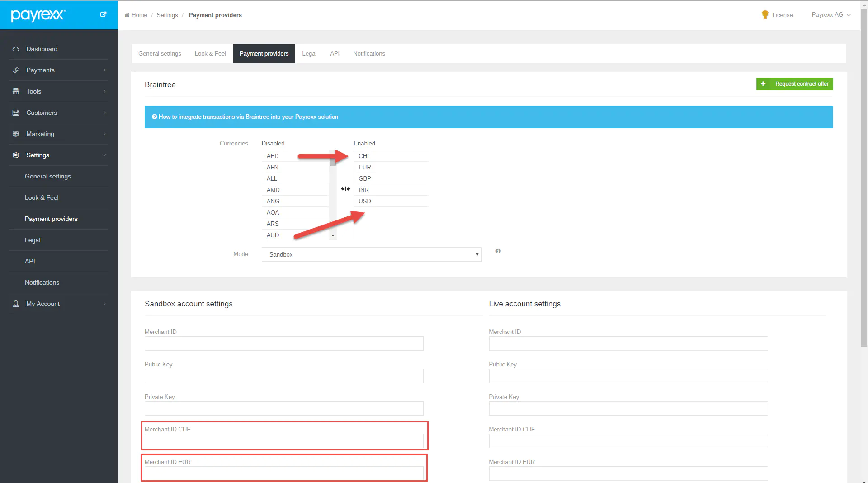Click the License badge icon in header

pos(765,15)
